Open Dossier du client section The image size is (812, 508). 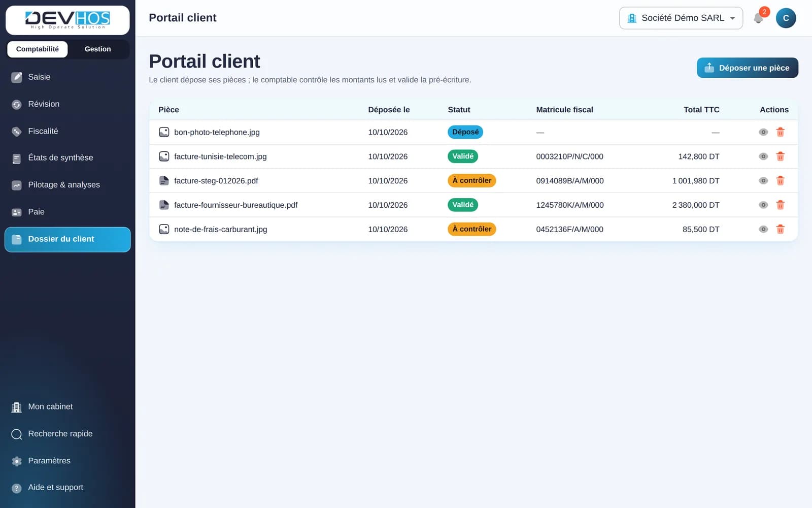click(67, 239)
